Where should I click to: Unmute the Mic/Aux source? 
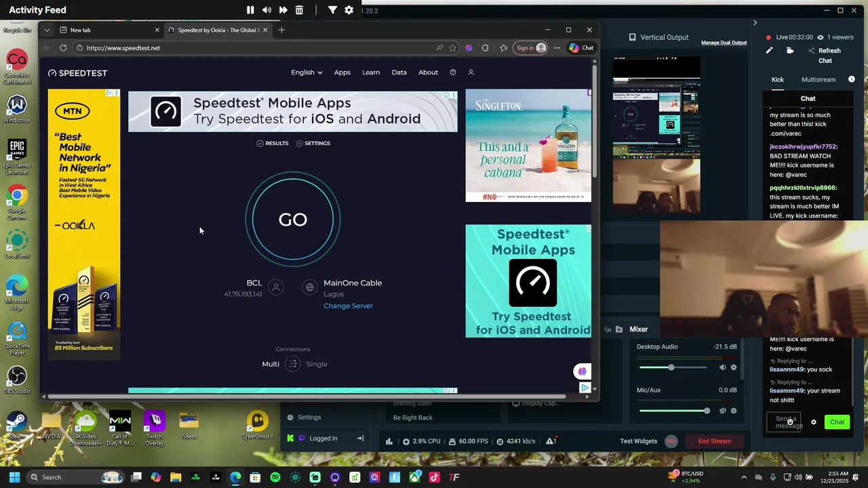click(722, 411)
